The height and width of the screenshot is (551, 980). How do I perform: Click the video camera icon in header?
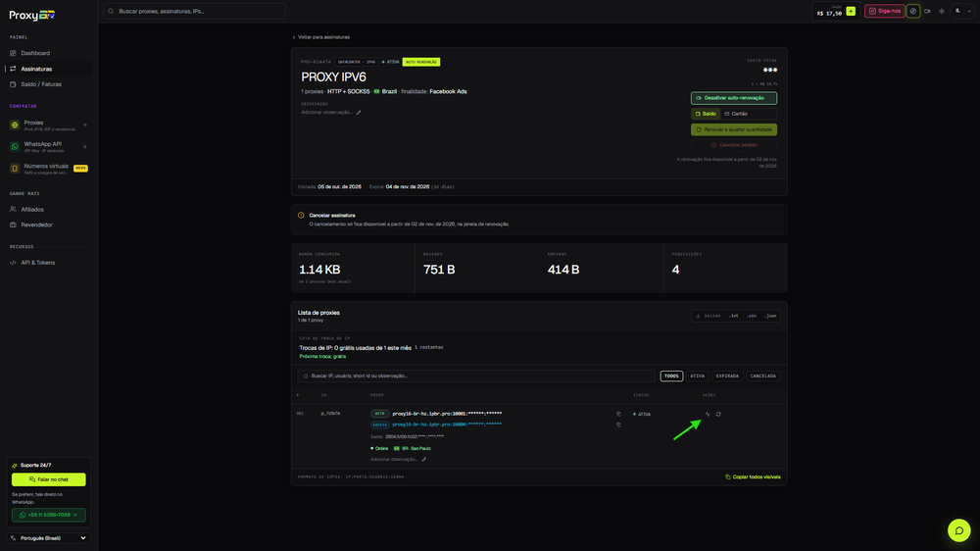(927, 11)
